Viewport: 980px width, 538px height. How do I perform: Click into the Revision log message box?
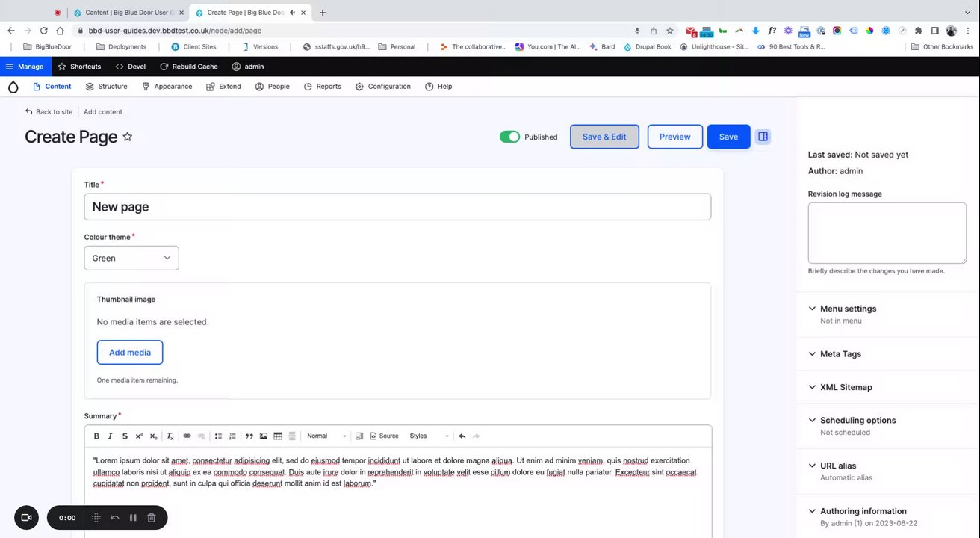(x=887, y=233)
